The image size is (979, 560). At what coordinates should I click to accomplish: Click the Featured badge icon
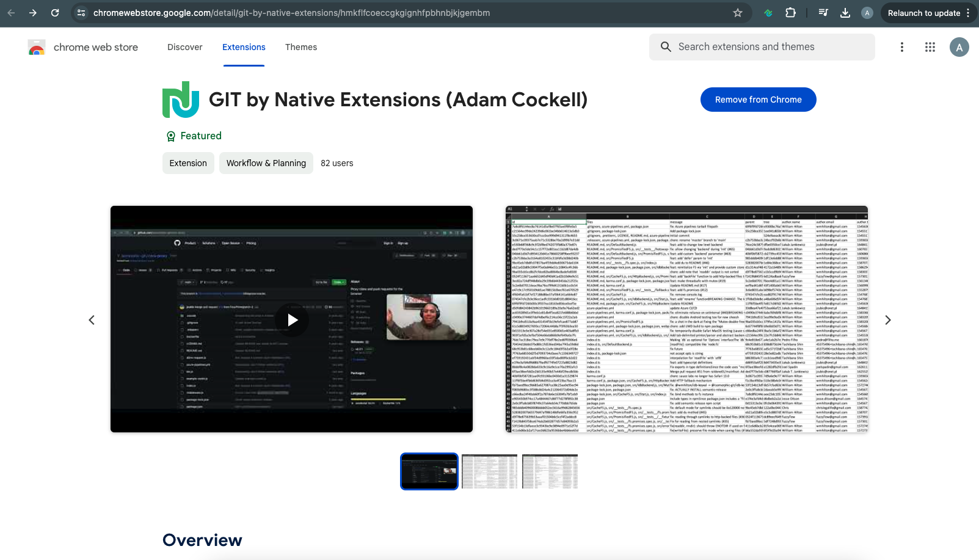(170, 136)
